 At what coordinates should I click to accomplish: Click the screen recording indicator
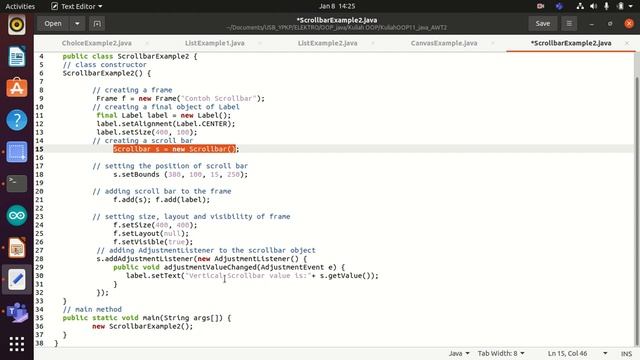pyautogui.click(x=540, y=6)
